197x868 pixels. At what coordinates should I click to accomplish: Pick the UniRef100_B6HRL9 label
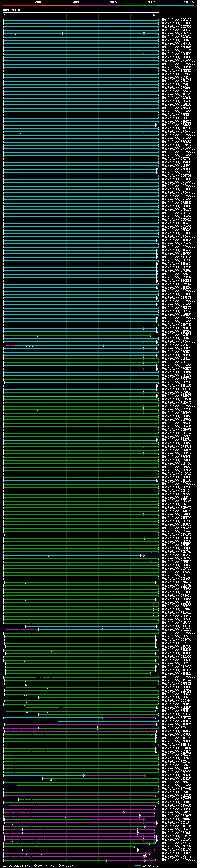tap(177, 454)
